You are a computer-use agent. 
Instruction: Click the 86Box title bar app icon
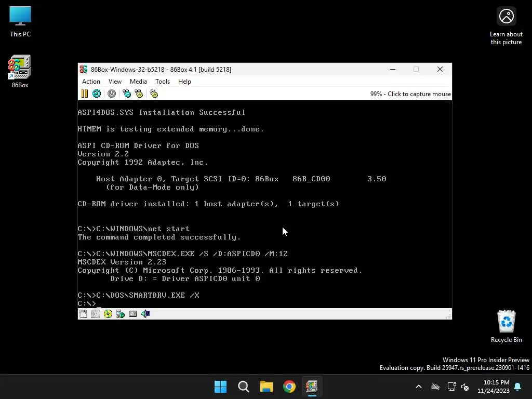84,69
